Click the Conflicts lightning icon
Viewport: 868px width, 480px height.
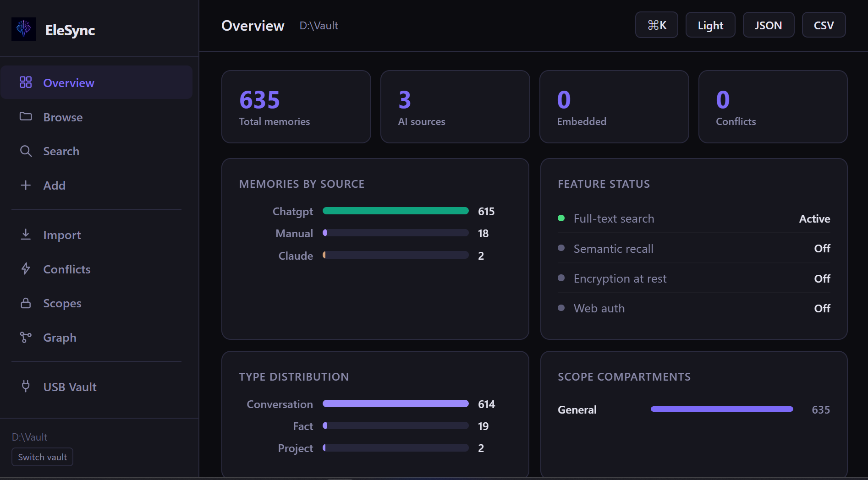click(x=26, y=268)
